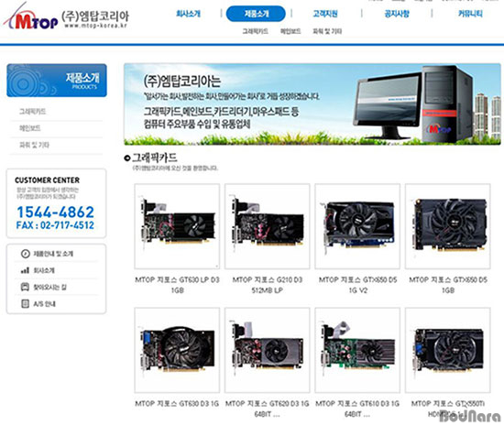Select 그래픽카드 in the left sidebar
This screenshot has height=425, width=504.
tap(32, 112)
